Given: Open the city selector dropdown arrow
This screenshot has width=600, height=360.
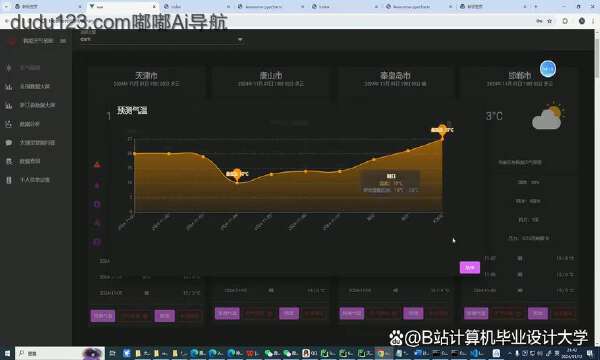Looking at the screenshot, I should click(240, 39).
